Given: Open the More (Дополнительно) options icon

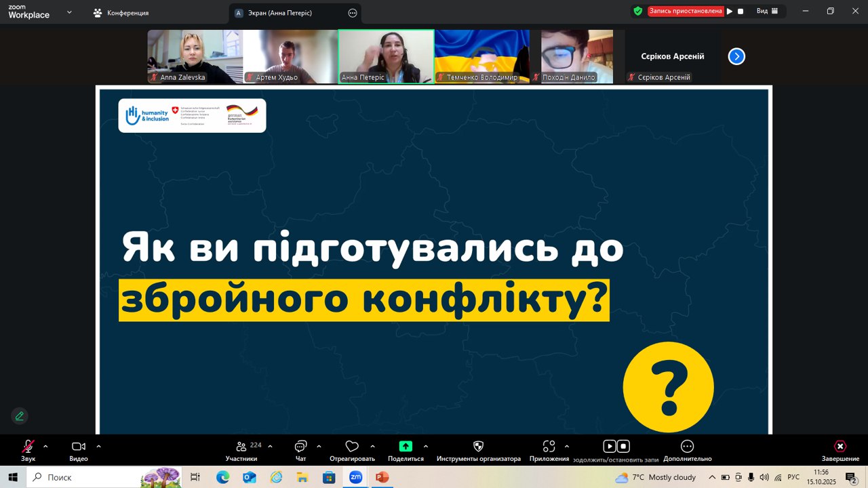Looking at the screenshot, I should 687,447.
